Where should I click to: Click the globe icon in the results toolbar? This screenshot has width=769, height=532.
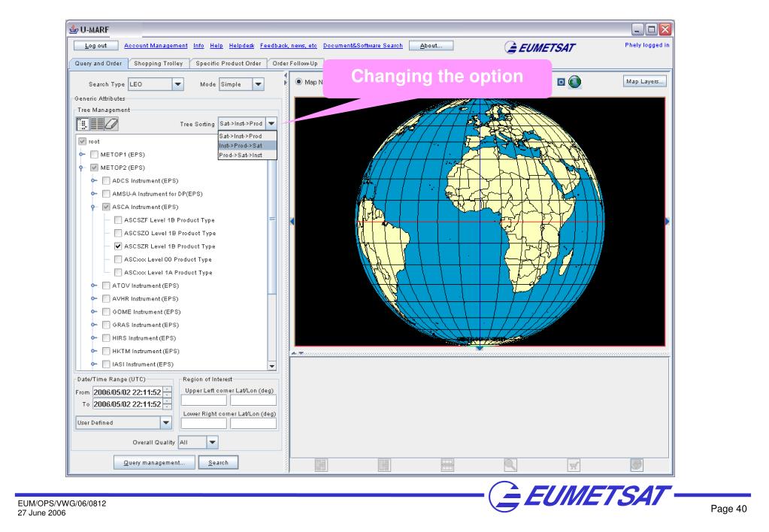click(637, 464)
